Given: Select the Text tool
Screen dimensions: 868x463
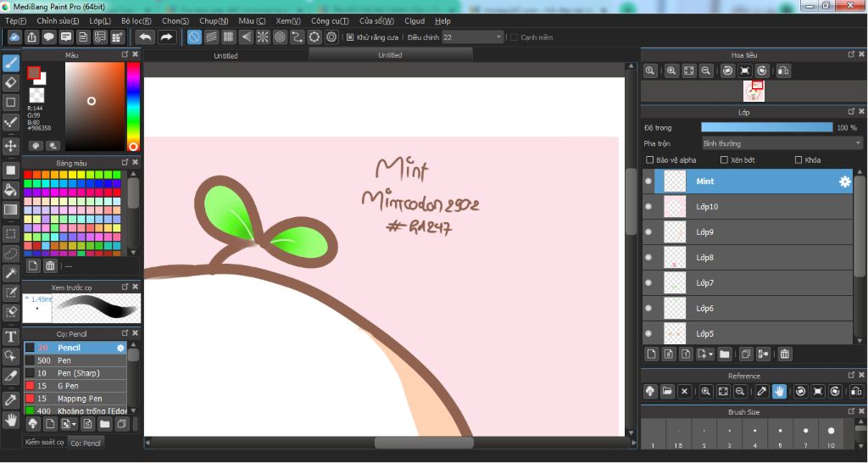Looking at the screenshot, I should [x=10, y=336].
